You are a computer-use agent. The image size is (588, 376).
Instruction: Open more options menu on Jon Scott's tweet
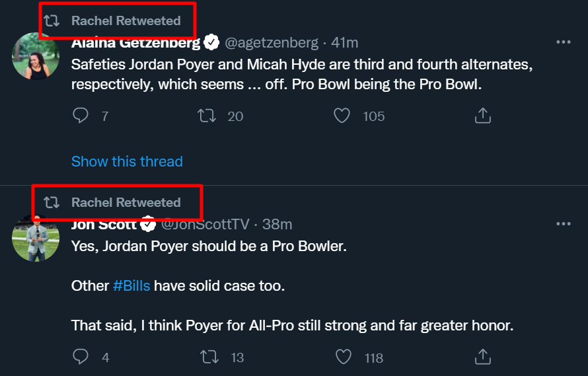564,224
